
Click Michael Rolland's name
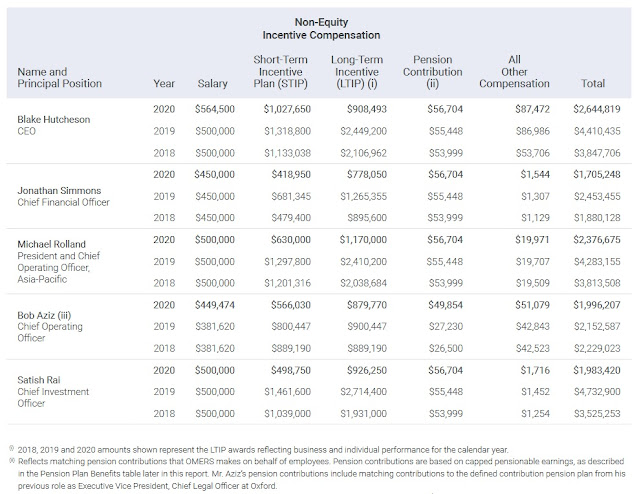pos(51,244)
